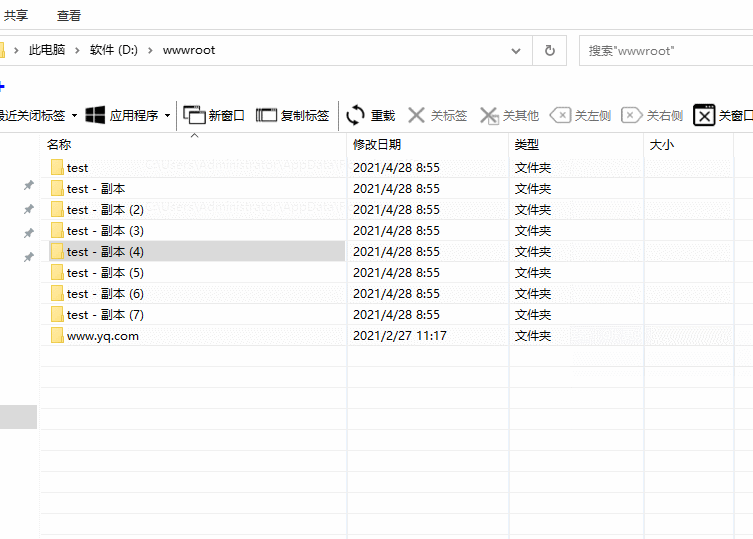Click the pin icon beside test - 副本
The height and width of the screenshot is (539, 753).
pos(29,185)
